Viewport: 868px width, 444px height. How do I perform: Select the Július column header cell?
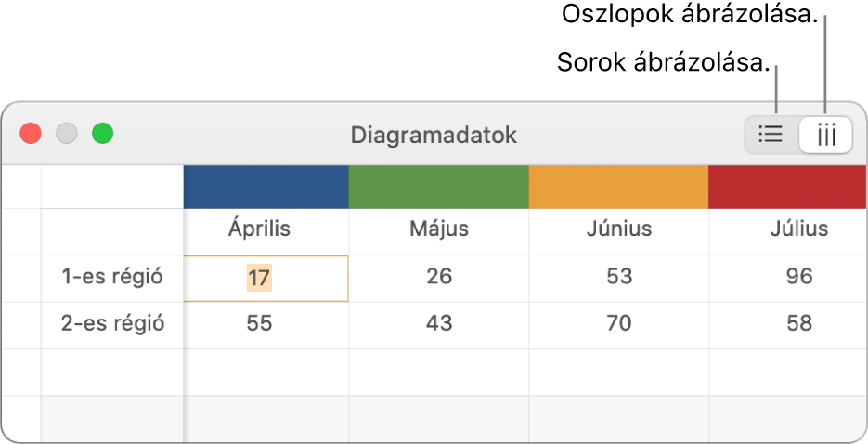pyautogui.click(x=797, y=229)
